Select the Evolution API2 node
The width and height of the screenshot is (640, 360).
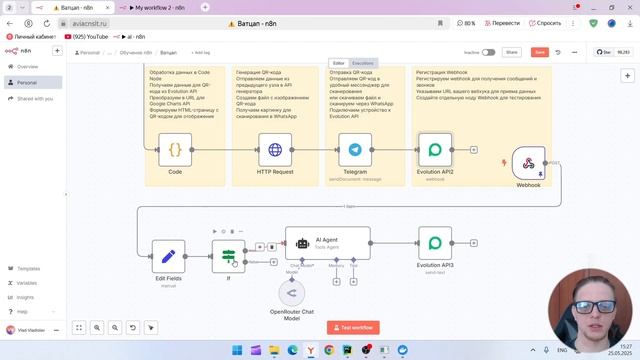(x=435, y=150)
